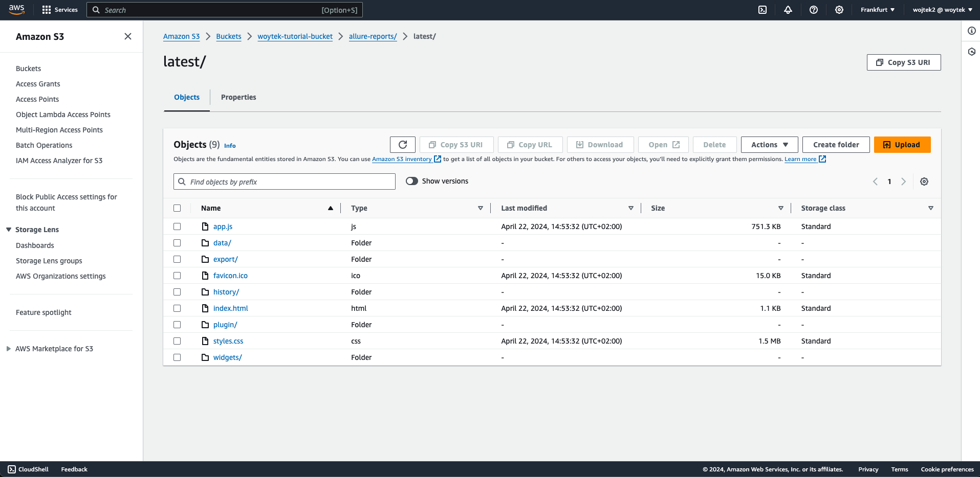The width and height of the screenshot is (980, 477).
Task: Check the select-all objects checkbox
Action: 177,208
